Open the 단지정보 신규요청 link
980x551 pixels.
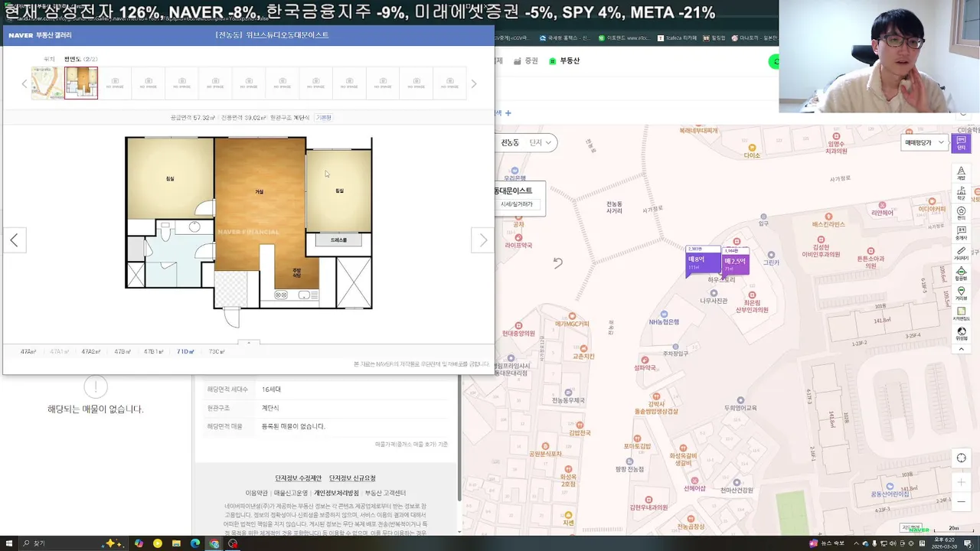pyautogui.click(x=352, y=478)
